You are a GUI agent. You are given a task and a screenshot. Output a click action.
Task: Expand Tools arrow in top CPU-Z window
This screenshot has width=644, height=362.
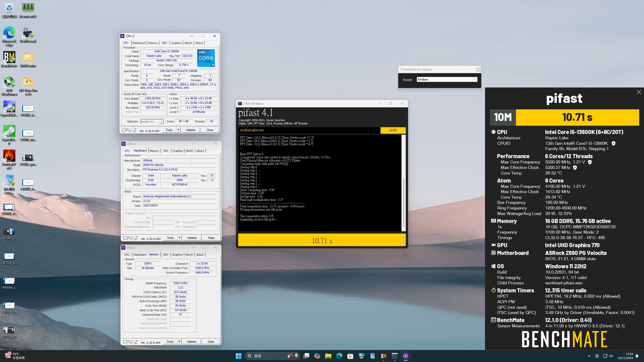(x=178, y=130)
